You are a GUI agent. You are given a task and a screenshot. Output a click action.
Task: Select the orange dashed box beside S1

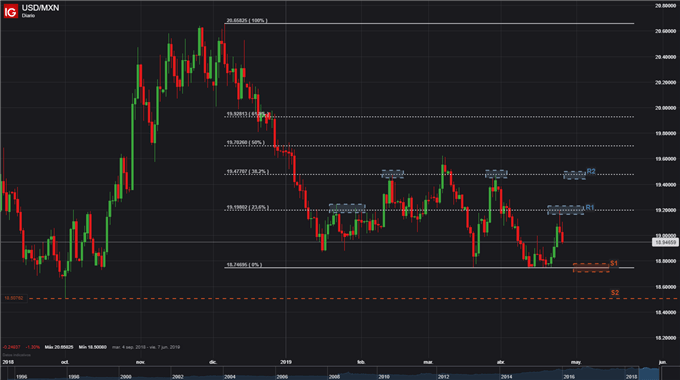tap(591, 268)
